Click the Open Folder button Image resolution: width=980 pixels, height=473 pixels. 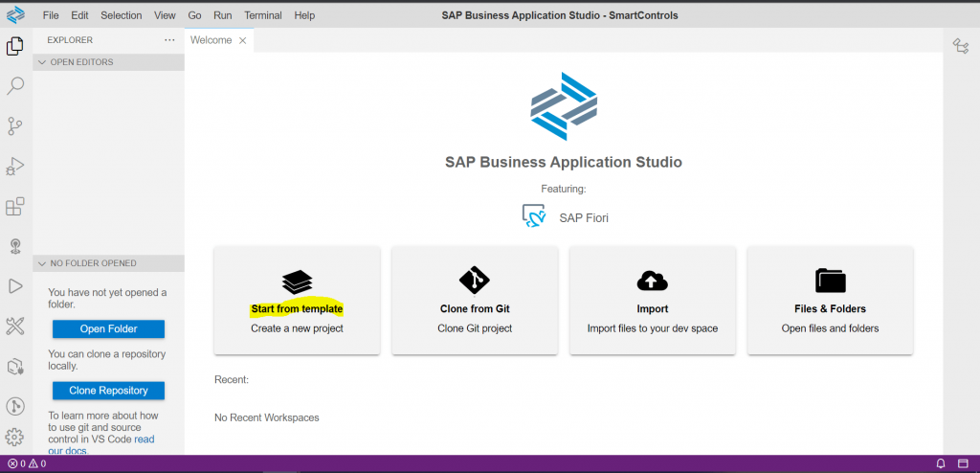coord(109,328)
